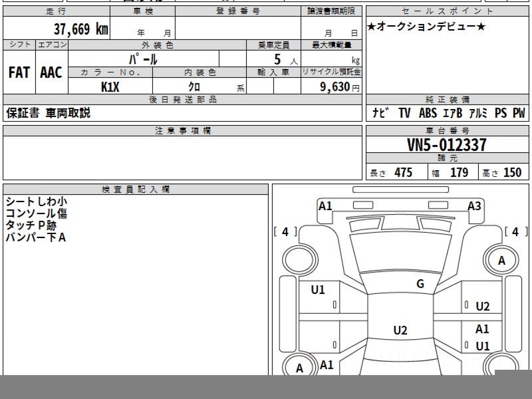Click the PW power windows label

518,113
